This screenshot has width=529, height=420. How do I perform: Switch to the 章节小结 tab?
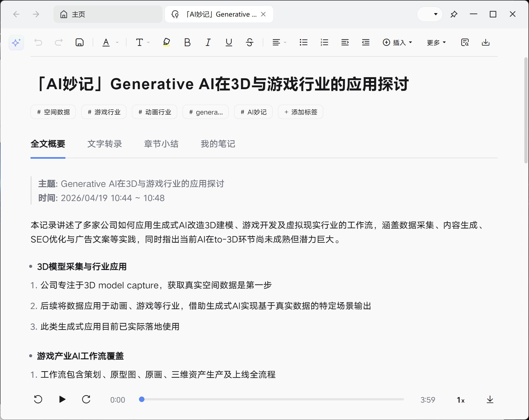[161, 144]
